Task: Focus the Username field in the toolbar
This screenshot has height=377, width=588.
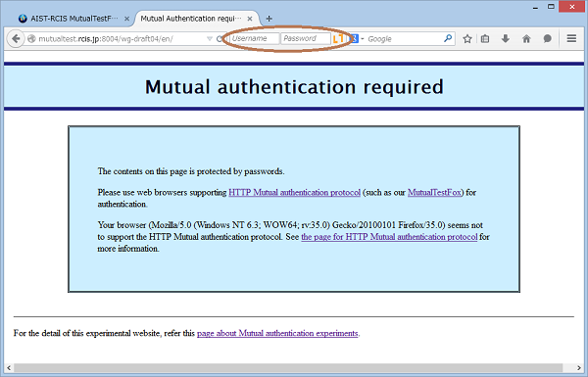Action: [x=254, y=38]
